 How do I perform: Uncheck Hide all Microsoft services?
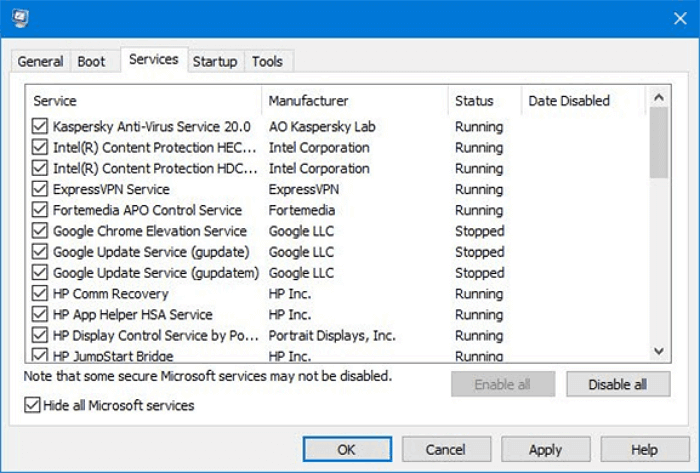pos(33,405)
